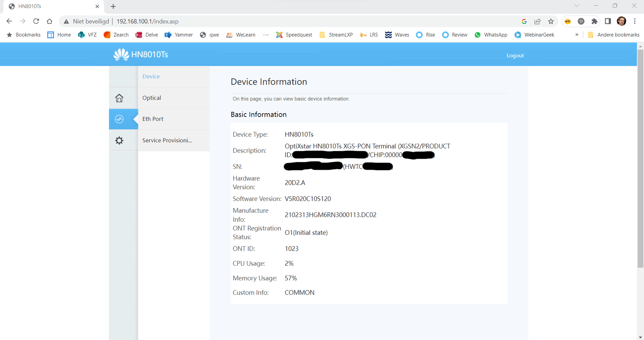Click the Device Information heading
644x340 pixels.
pyautogui.click(x=269, y=82)
